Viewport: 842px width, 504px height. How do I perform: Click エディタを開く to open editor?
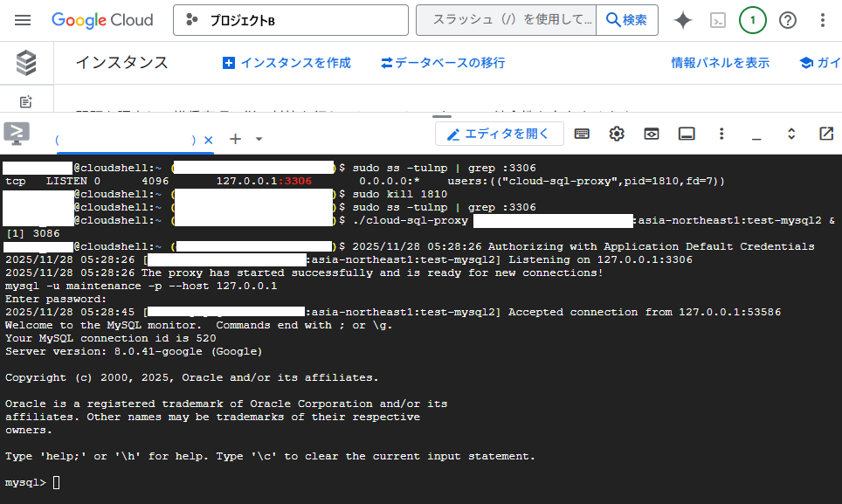[x=499, y=134]
